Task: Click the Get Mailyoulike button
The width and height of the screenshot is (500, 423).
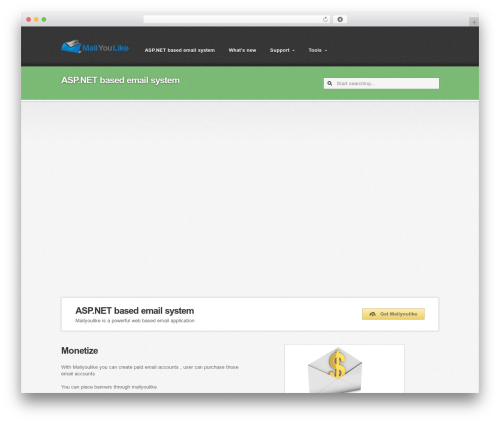Action: click(393, 314)
